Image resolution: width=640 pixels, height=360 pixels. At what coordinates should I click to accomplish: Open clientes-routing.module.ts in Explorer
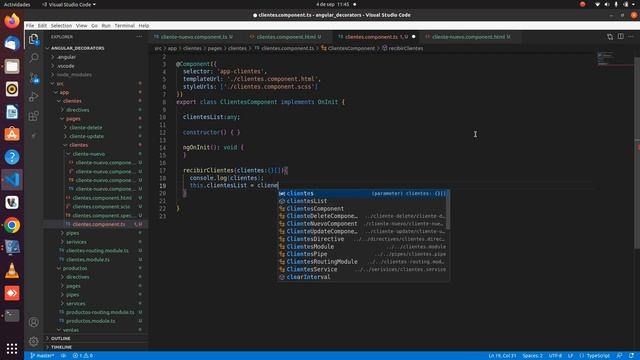[x=97, y=251]
